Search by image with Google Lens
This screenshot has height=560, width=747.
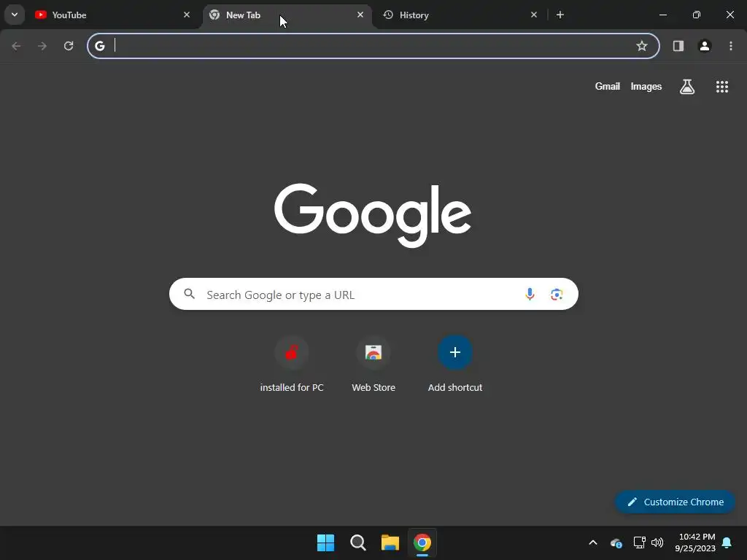pyautogui.click(x=557, y=295)
